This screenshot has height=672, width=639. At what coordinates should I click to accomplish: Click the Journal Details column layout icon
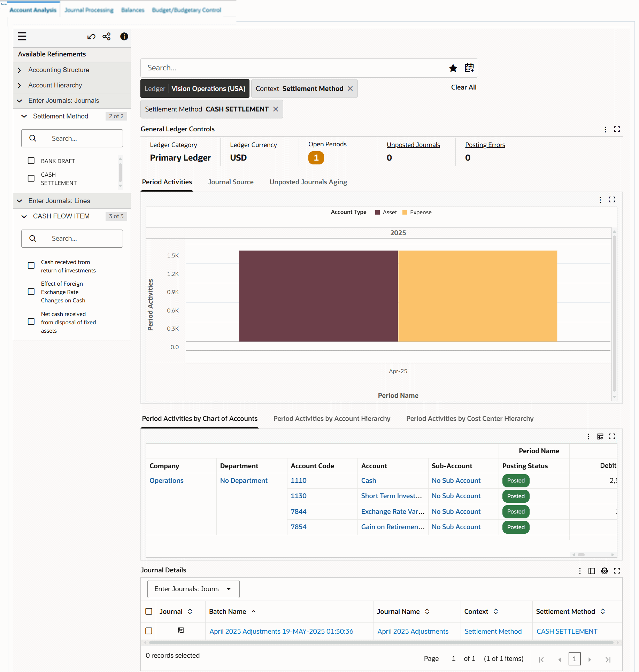pos(592,571)
